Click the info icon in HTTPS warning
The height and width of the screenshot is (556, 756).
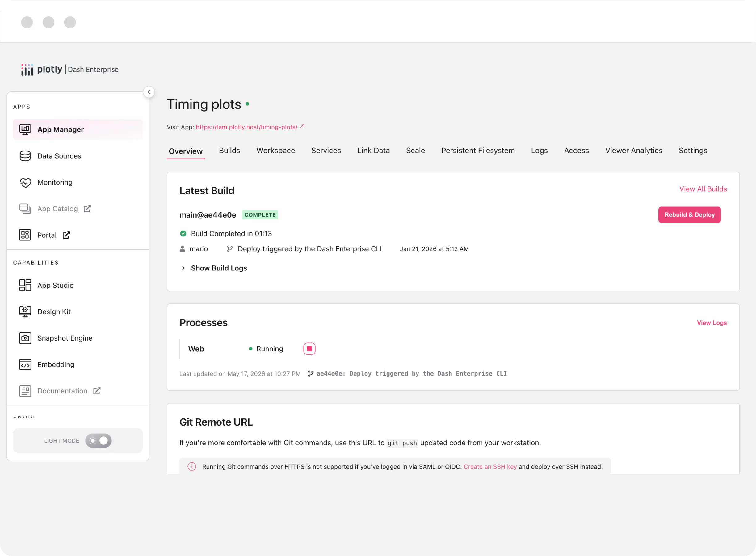pos(192,466)
